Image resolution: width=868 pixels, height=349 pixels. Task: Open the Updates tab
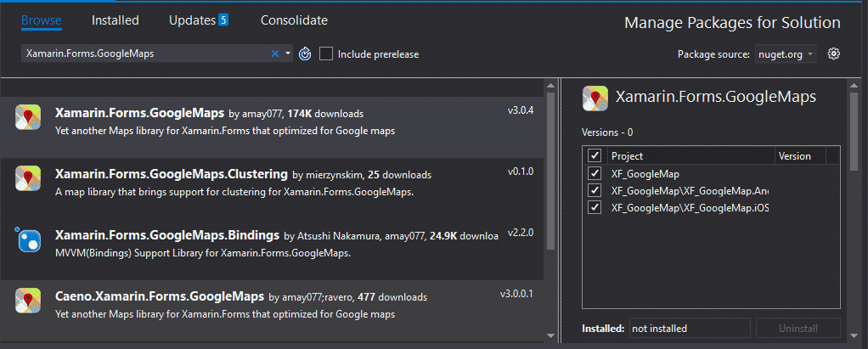pyautogui.click(x=192, y=20)
